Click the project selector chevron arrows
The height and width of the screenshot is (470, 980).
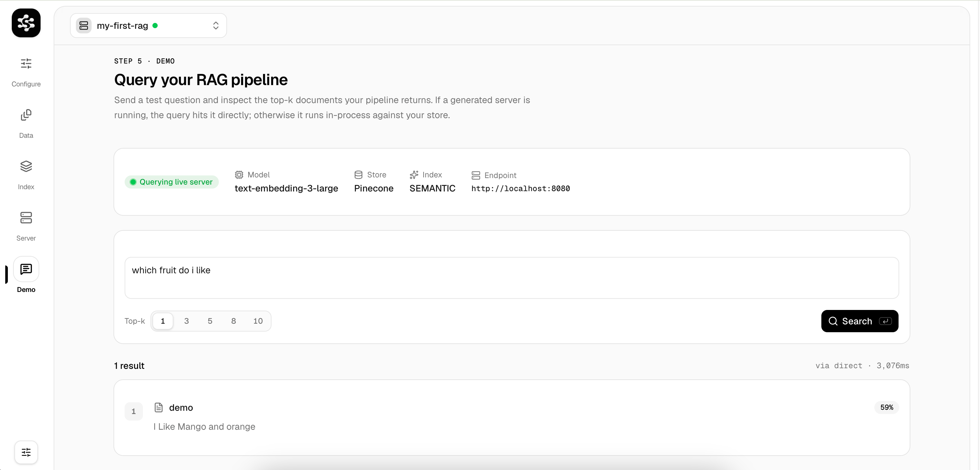[x=216, y=26]
